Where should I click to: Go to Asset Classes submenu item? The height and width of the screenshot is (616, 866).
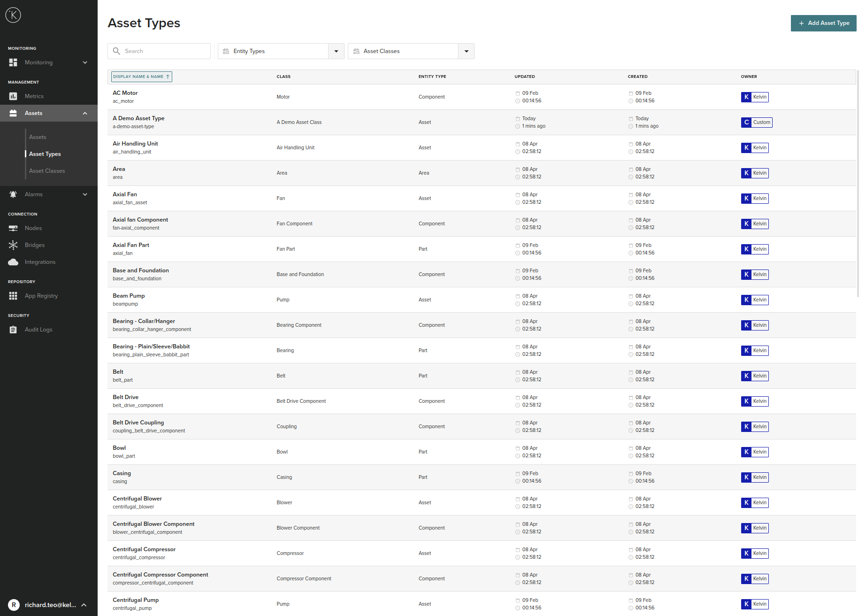tap(47, 171)
